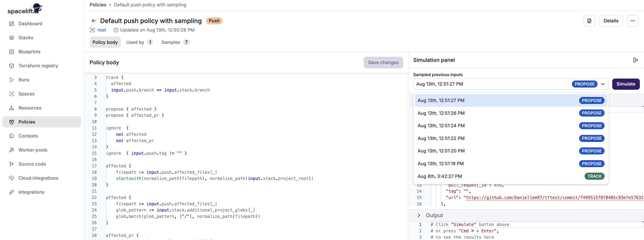644x240 pixels.
Task: Click the Policies breadcrumb link
Action: coord(98,5)
